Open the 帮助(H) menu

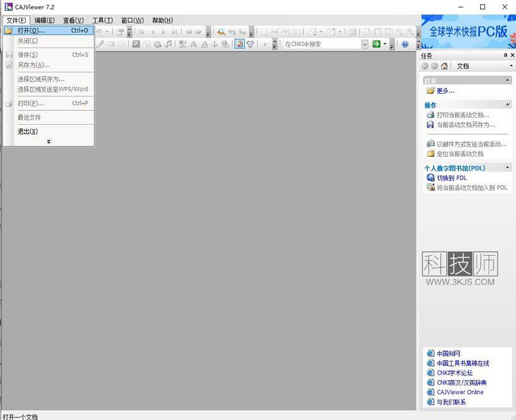(x=162, y=20)
